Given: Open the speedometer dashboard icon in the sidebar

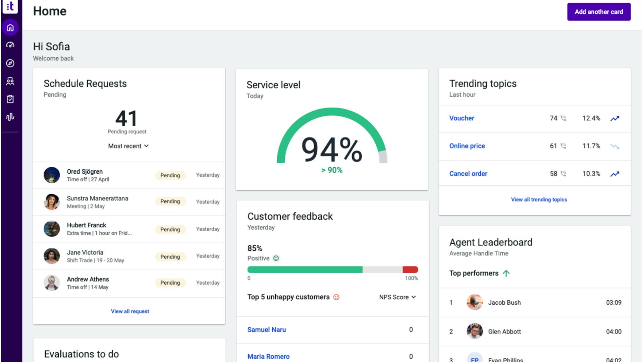Looking at the screenshot, I should [x=10, y=45].
